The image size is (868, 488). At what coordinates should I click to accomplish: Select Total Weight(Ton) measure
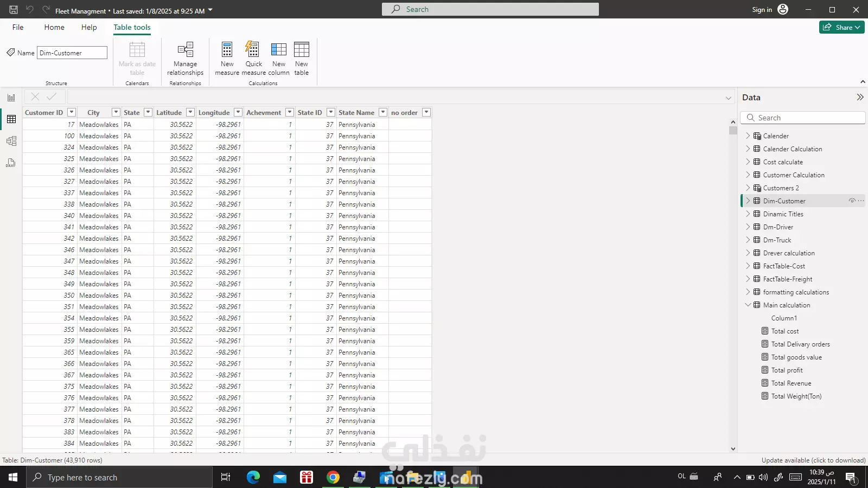click(x=796, y=396)
